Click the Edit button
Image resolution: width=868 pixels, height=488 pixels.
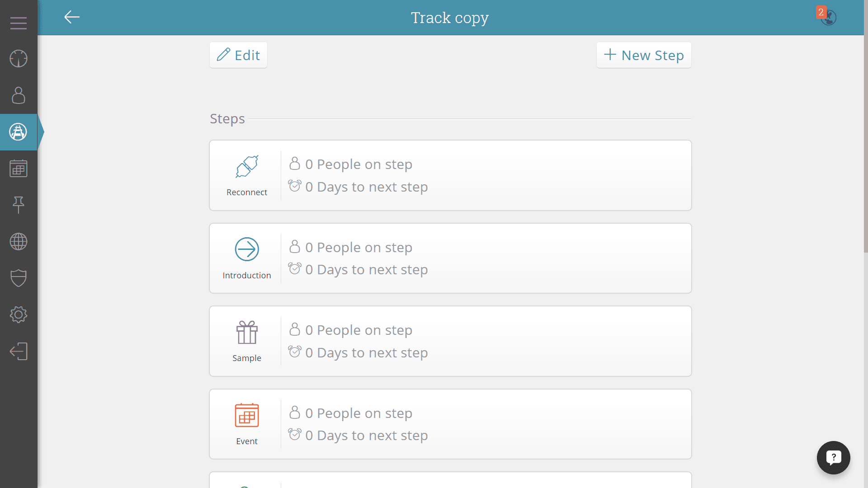click(238, 55)
